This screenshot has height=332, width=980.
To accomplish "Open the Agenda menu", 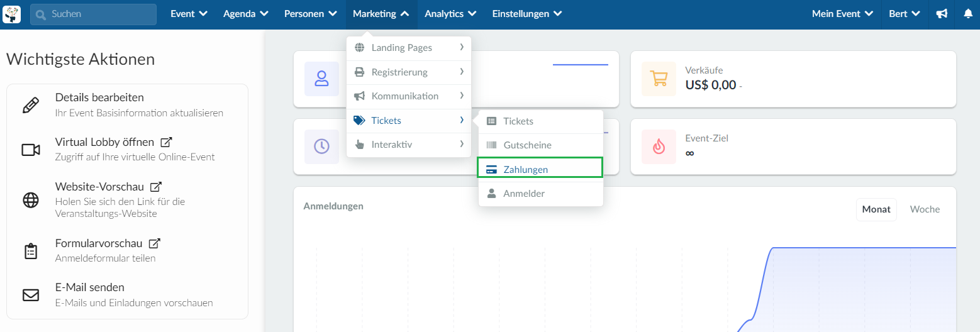I will pos(246,14).
